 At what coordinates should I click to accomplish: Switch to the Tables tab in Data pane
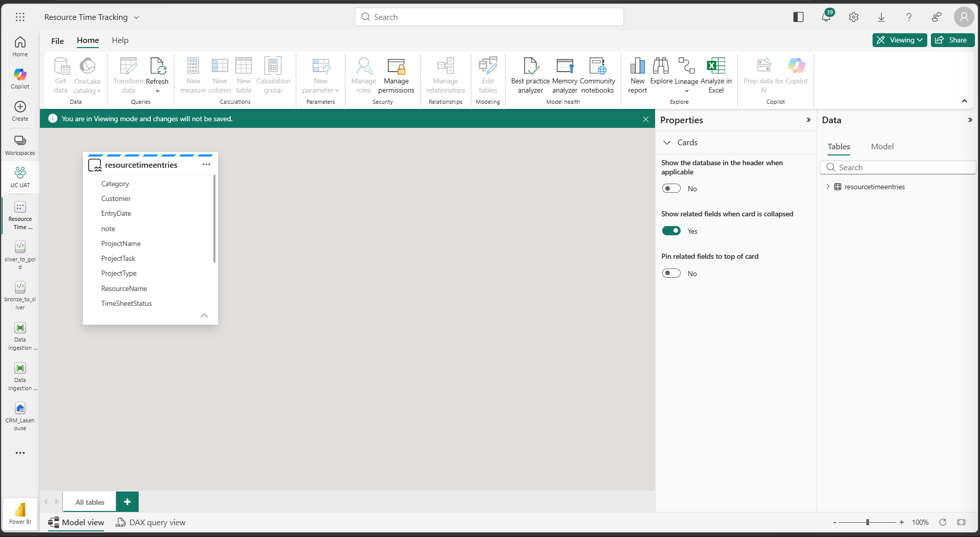click(839, 147)
